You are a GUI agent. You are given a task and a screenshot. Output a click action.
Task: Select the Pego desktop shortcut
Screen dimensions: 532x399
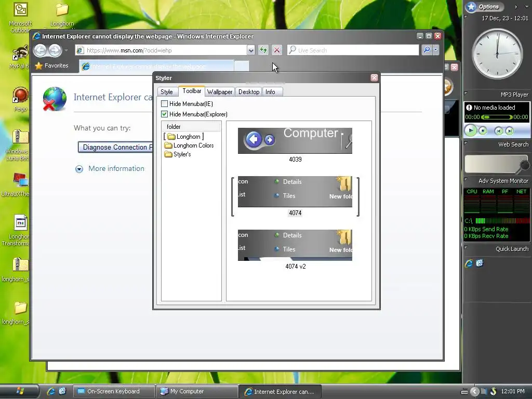click(20, 99)
